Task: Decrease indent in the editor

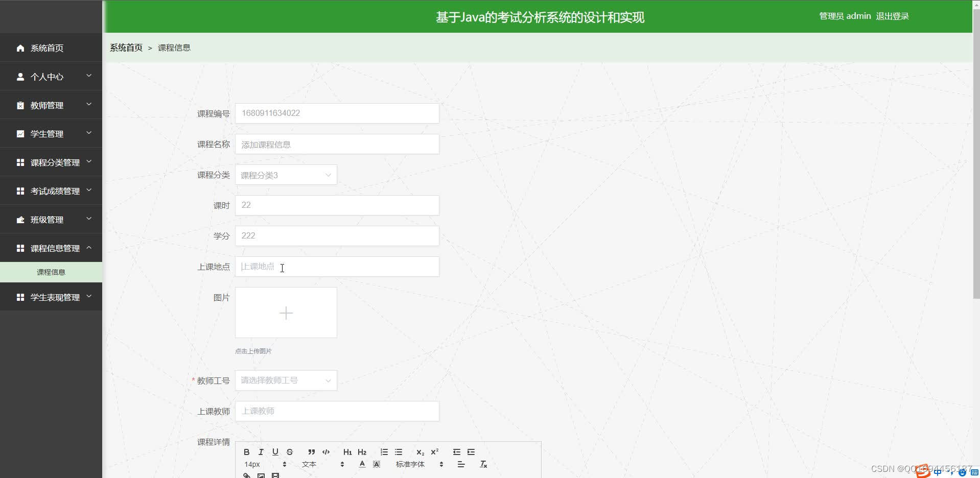Action: (457, 452)
